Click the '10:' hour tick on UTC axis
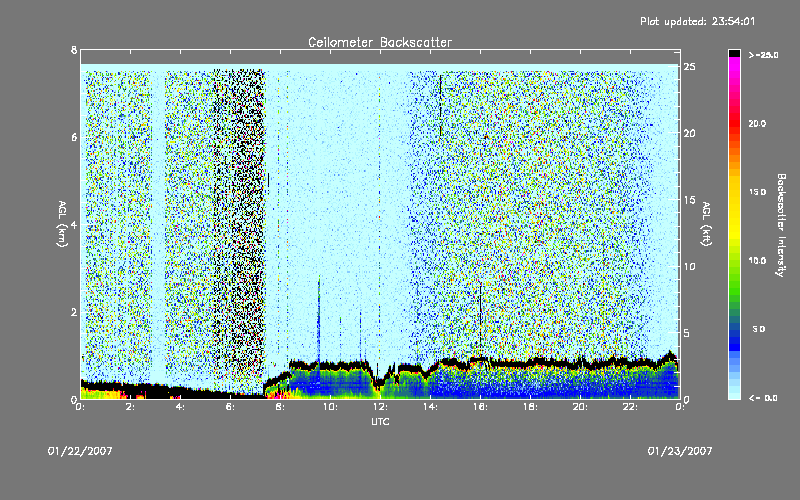Viewport: 800px width, 500px height. [x=330, y=407]
